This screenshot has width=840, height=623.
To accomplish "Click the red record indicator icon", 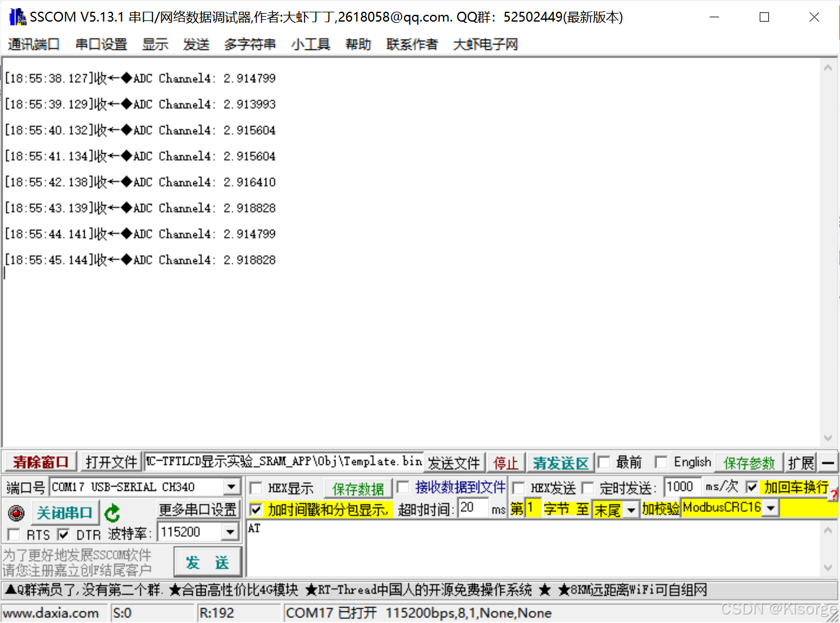I will (x=16, y=512).
